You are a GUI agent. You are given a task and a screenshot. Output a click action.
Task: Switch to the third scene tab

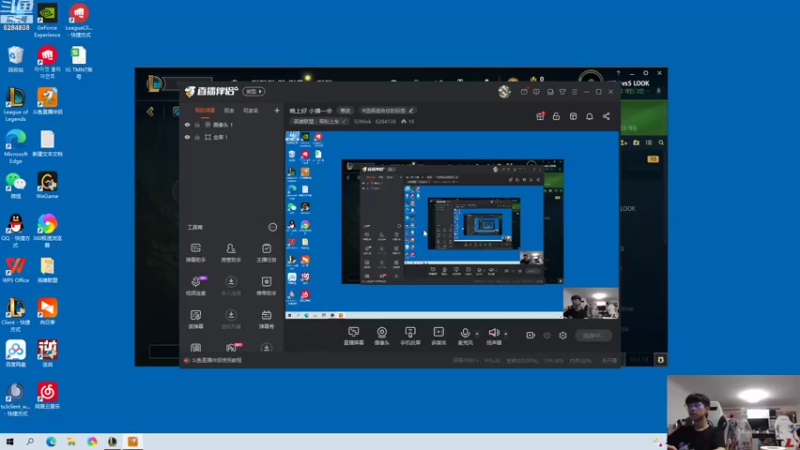tap(251, 110)
